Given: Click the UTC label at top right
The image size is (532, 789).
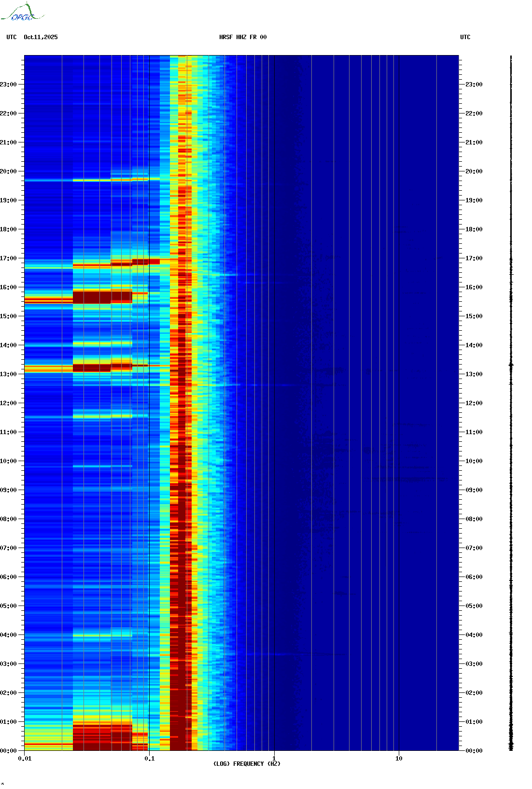Looking at the screenshot, I should coord(465,37).
